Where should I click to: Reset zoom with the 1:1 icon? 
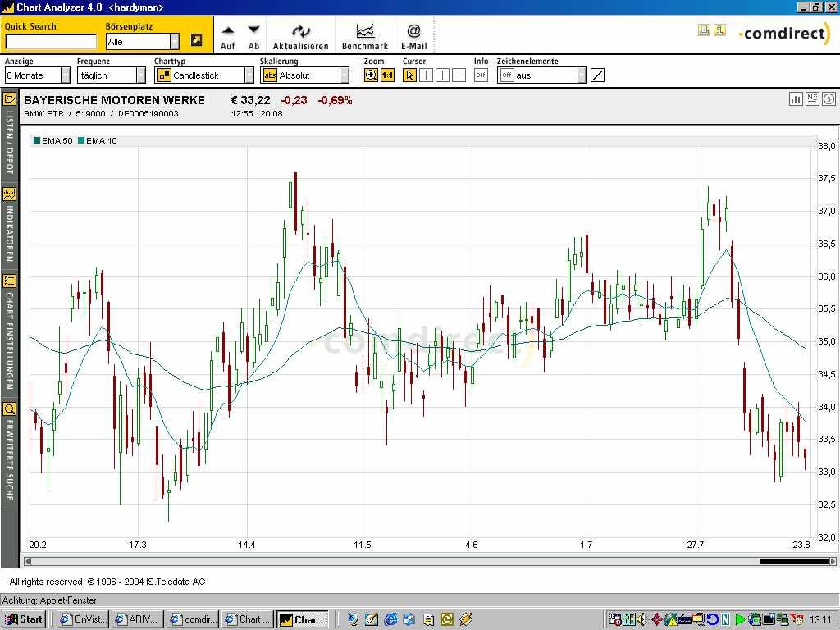pos(387,75)
